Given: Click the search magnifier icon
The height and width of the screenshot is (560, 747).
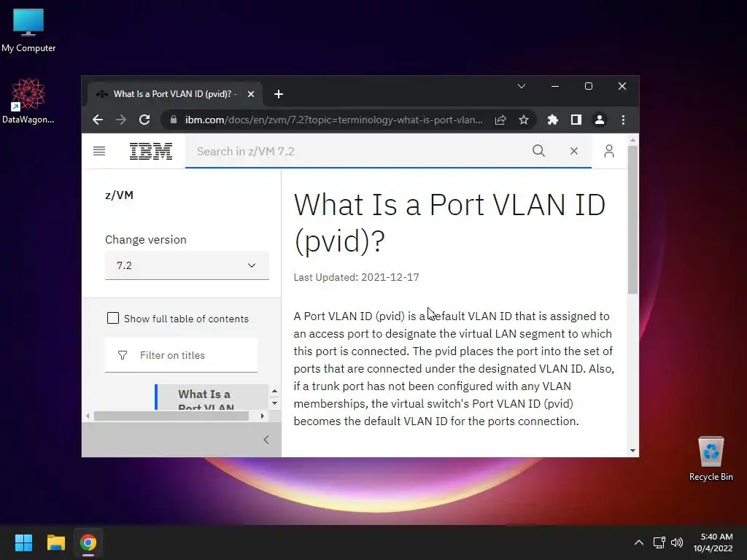Looking at the screenshot, I should click(538, 151).
